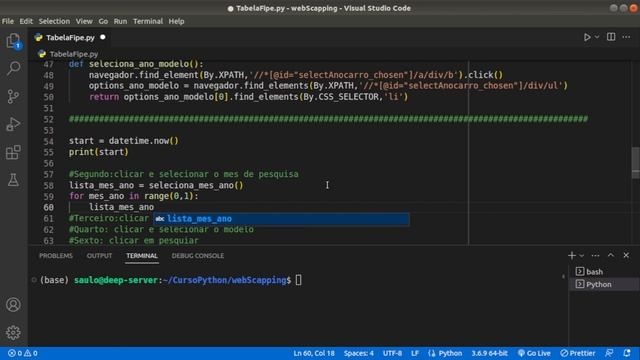Select the 3.6.9 64-bit interpreter
This screenshot has width=640, height=360.
tap(489, 353)
